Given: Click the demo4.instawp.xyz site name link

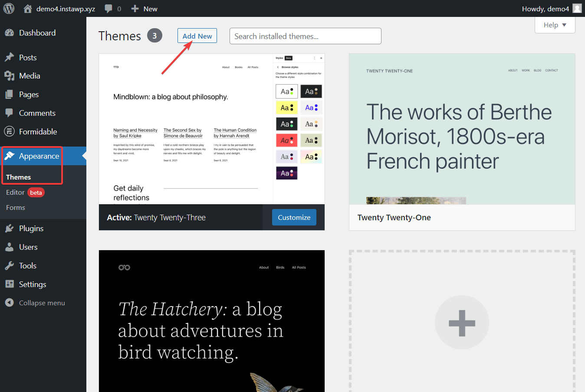Looking at the screenshot, I should click(66, 9).
